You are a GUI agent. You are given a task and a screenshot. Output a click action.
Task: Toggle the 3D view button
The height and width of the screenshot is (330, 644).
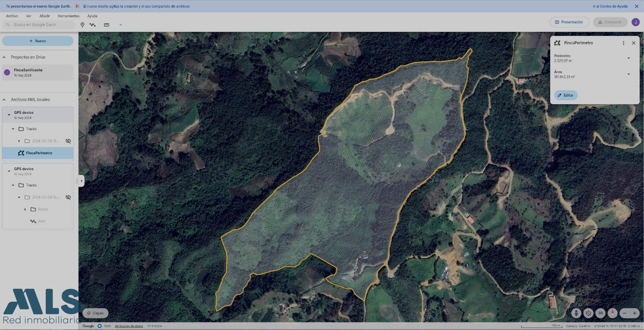click(601, 313)
